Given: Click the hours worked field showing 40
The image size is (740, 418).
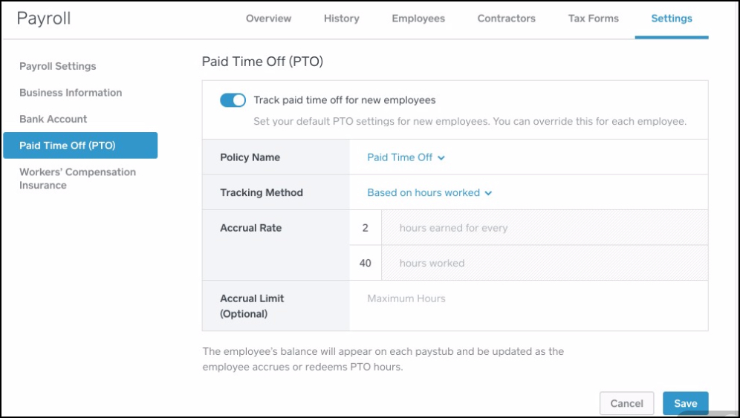Looking at the screenshot, I should 365,263.
